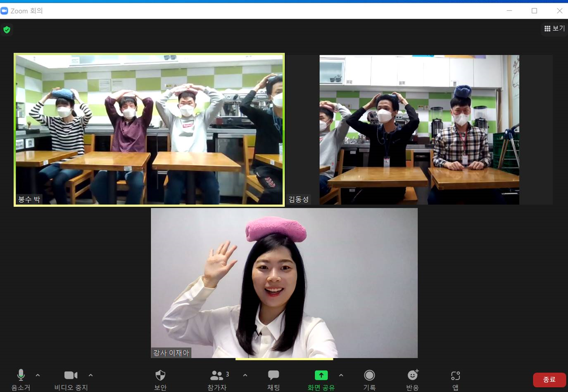
Task: Select the video tile of 봉수 박
Action: tap(149, 130)
